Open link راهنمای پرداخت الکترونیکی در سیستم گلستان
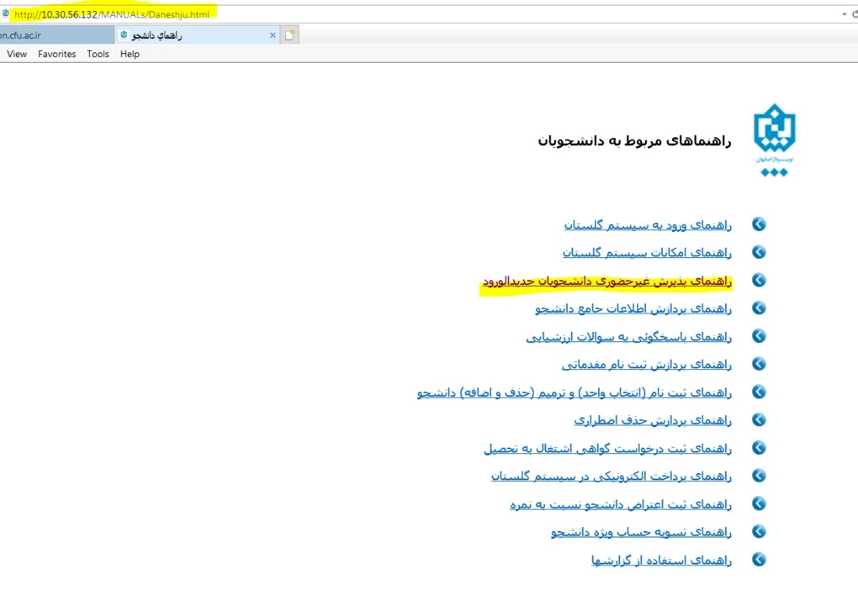The image size is (858, 616). click(611, 476)
